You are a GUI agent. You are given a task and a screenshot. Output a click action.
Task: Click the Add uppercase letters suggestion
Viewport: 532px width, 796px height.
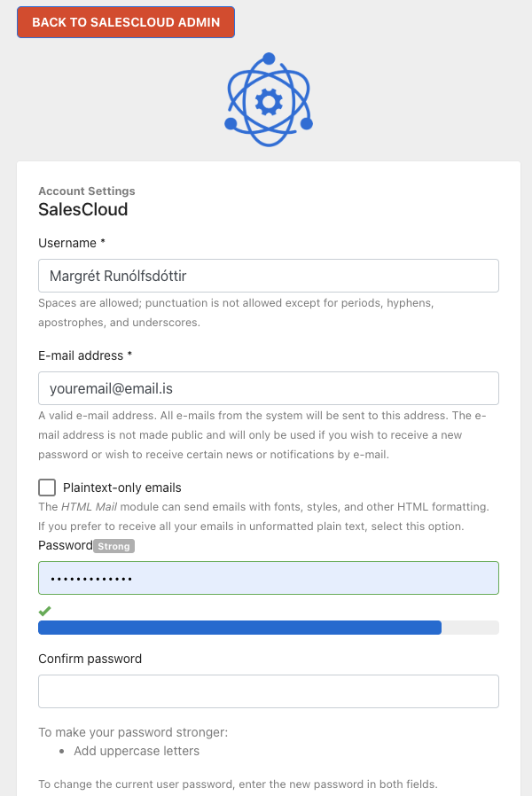[137, 751]
